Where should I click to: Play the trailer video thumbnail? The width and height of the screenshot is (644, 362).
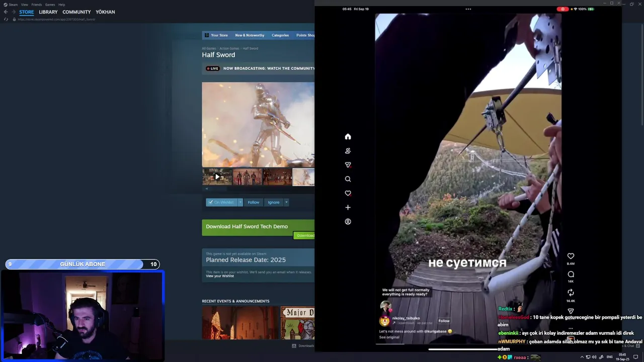tap(217, 177)
